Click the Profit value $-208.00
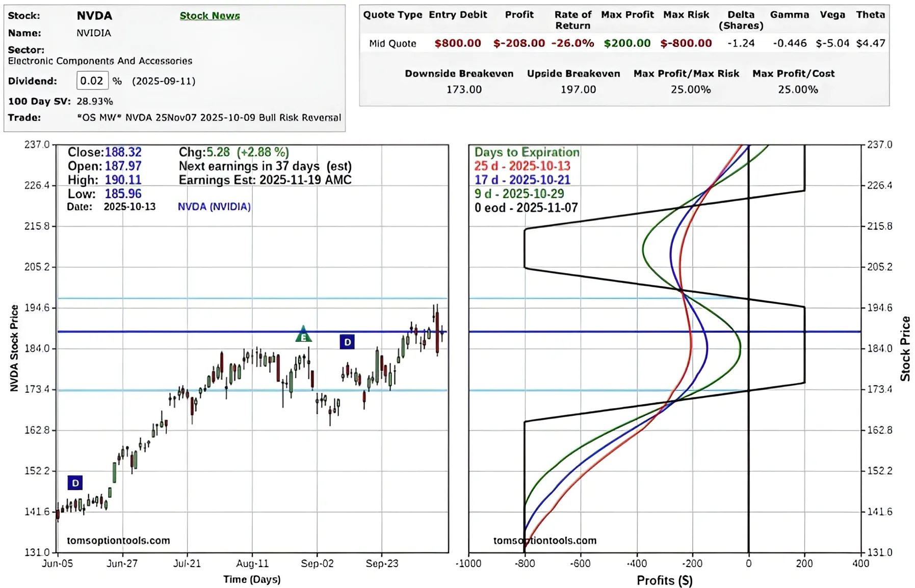This screenshot has width=915, height=588. click(x=519, y=43)
